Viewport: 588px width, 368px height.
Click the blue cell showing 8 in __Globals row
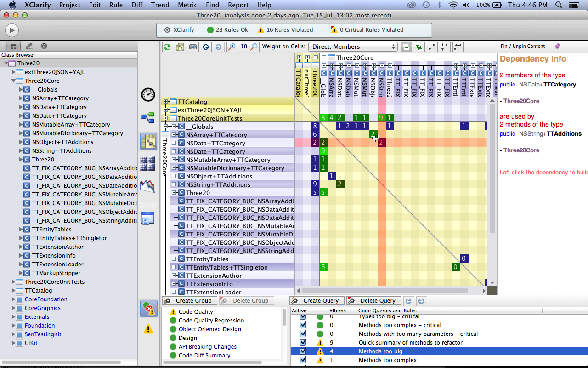[x=315, y=126]
